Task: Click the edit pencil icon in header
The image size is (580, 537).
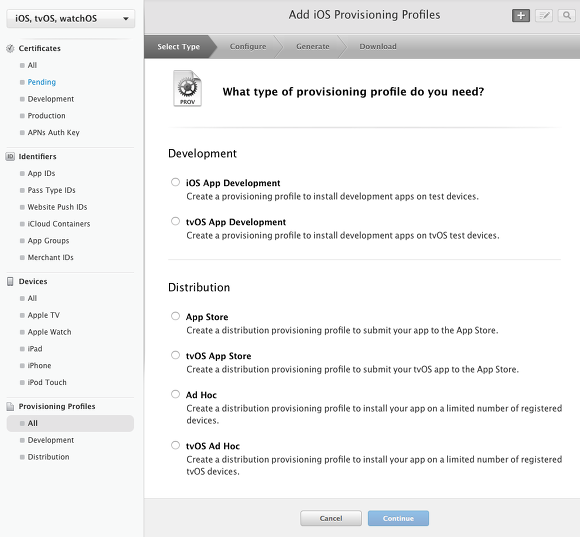Action: pyautogui.click(x=544, y=16)
